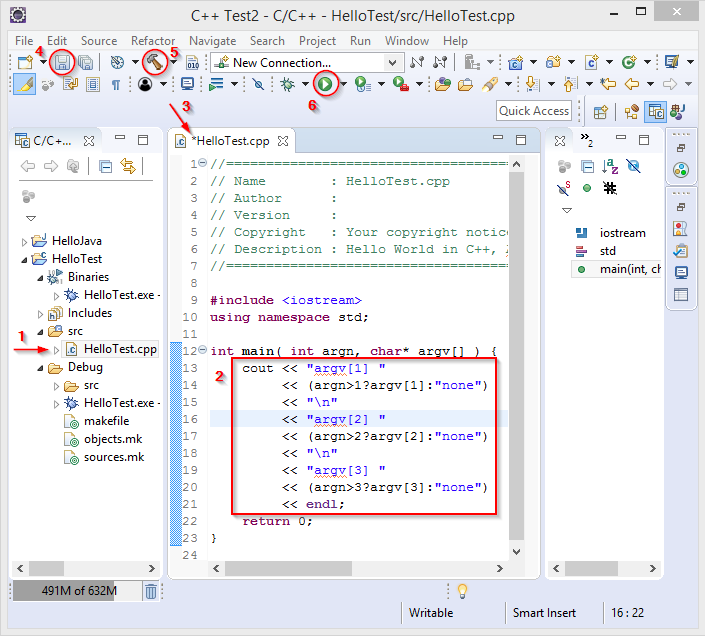Expand the Includes folder in tree
705x636 pixels.
(x=40, y=313)
